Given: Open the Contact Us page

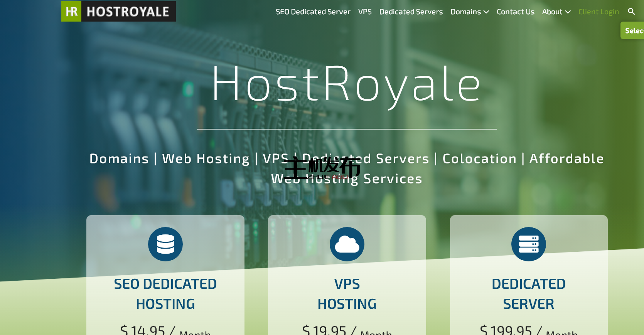Looking at the screenshot, I should pos(515,12).
